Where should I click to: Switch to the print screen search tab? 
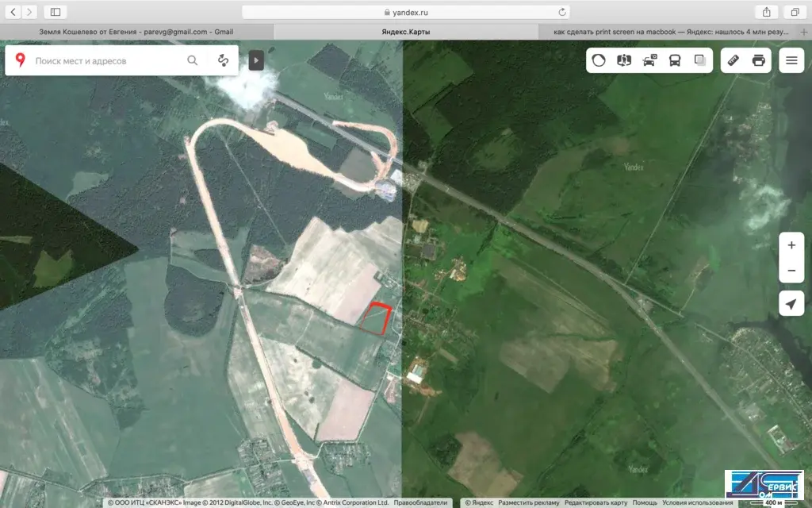pyautogui.click(x=671, y=32)
